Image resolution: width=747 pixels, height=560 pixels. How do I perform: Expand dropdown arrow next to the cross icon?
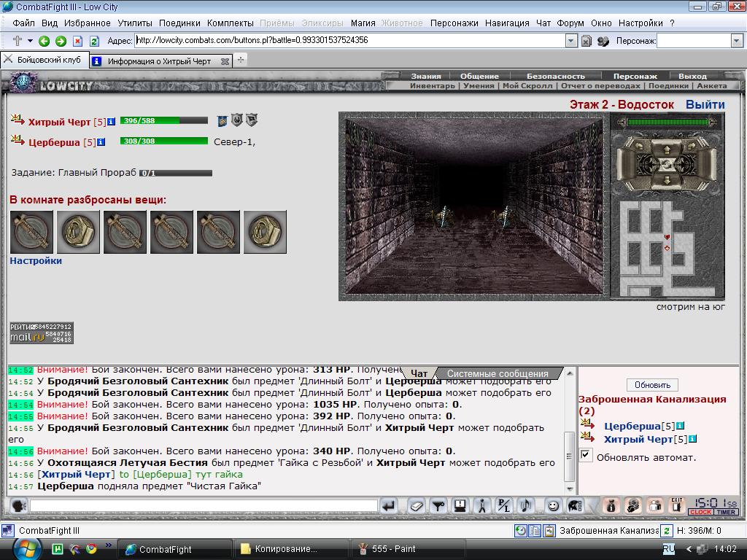coord(30,41)
